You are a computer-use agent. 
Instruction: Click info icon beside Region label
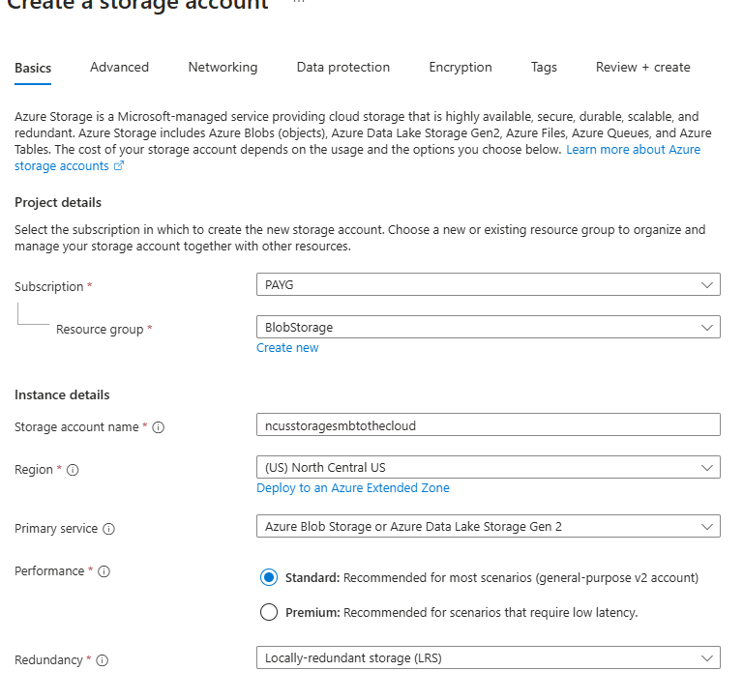[x=73, y=470]
